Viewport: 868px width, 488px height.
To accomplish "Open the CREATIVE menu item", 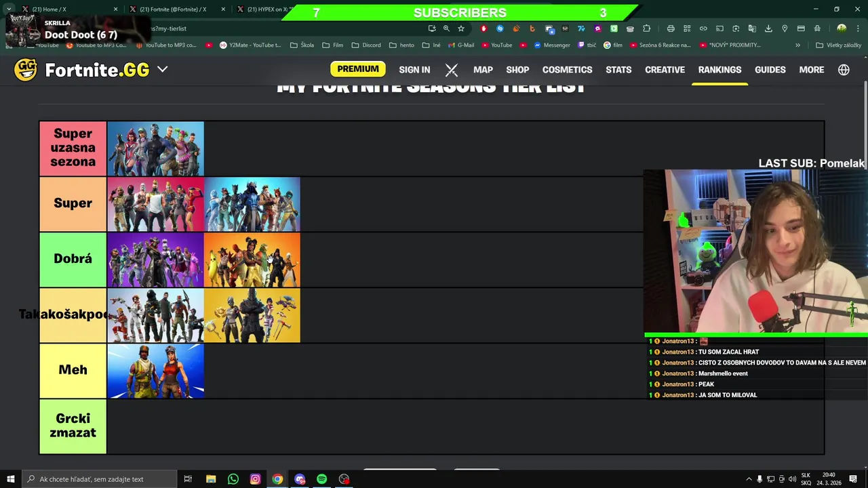I will (x=665, y=70).
